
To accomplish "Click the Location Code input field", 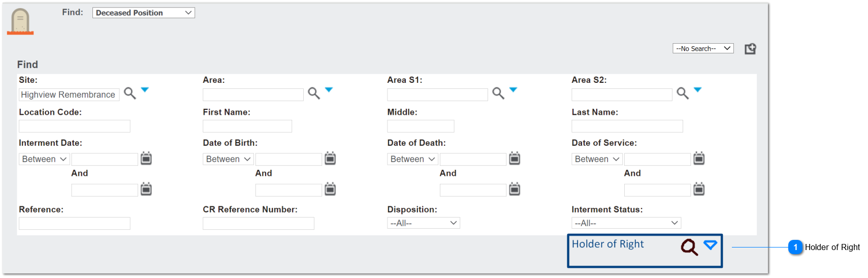I will (75, 126).
